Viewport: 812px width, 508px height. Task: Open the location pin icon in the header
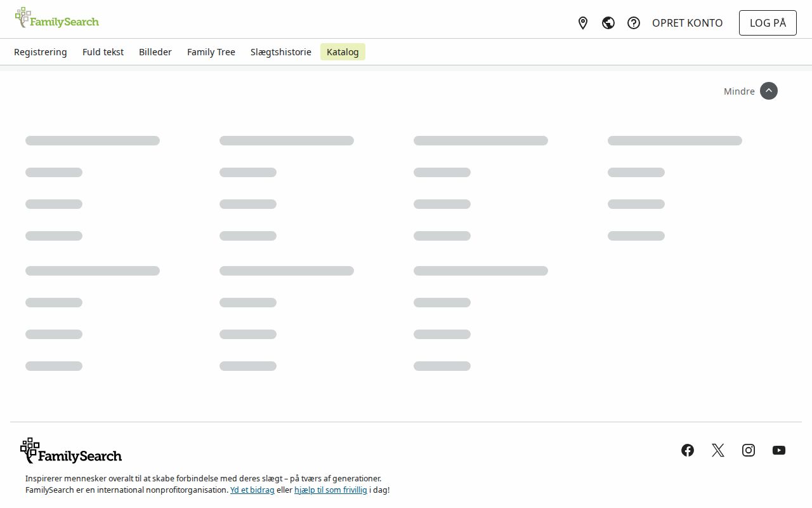click(x=583, y=23)
